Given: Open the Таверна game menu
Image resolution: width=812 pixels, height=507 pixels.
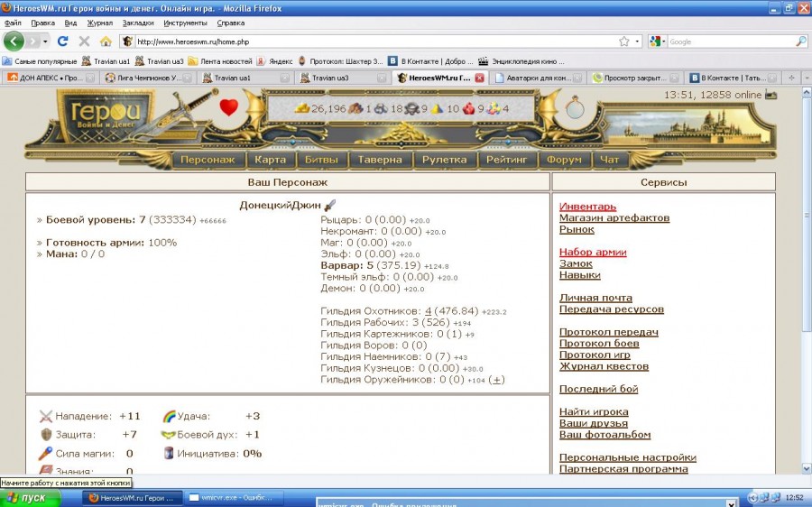Looking at the screenshot, I should click(380, 160).
